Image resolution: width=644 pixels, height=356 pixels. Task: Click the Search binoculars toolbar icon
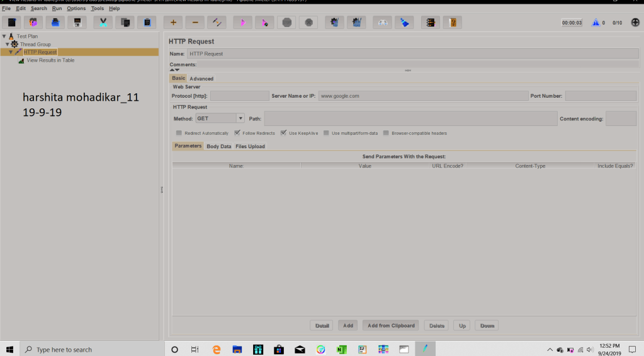point(383,23)
